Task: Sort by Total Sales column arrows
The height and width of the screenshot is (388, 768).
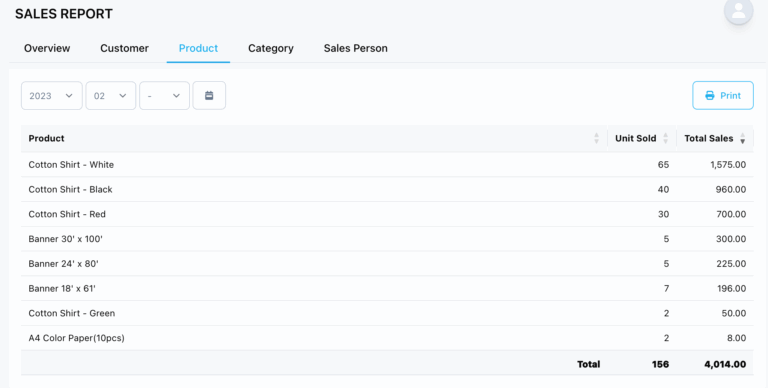Action: [x=743, y=138]
